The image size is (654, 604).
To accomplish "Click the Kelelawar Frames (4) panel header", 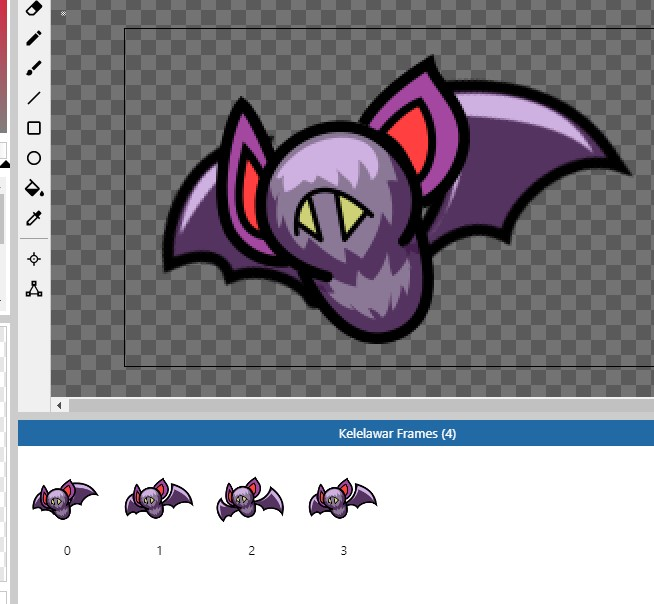I will pos(336,433).
